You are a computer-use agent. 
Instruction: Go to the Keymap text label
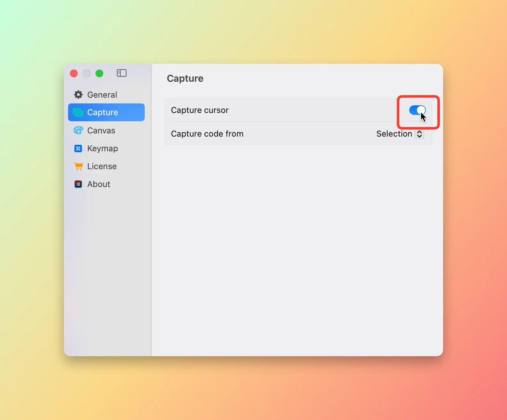(103, 148)
